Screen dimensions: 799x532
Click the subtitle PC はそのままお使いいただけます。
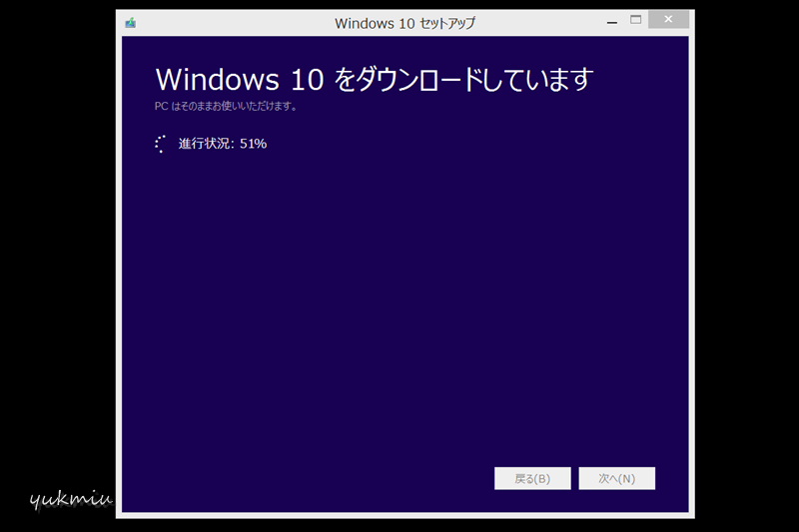226,106
